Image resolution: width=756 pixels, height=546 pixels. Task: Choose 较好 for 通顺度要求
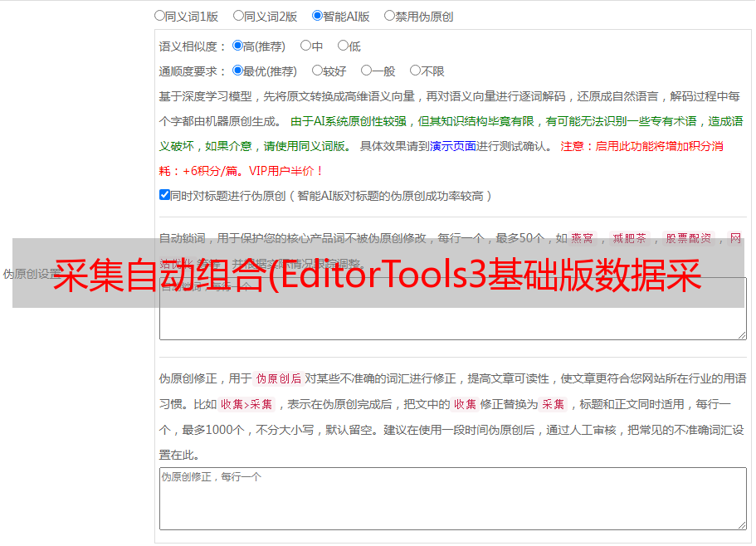point(317,71)
